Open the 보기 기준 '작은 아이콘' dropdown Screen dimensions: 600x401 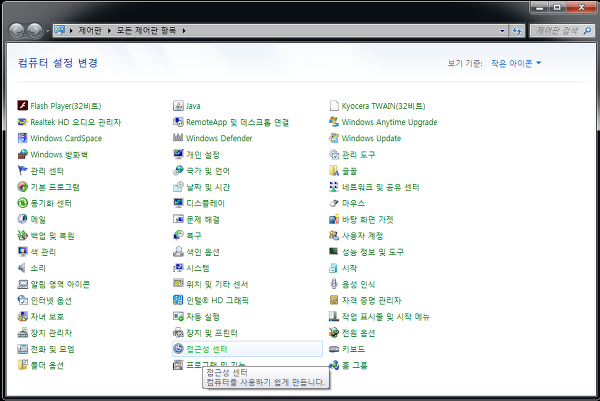(516, 63)
